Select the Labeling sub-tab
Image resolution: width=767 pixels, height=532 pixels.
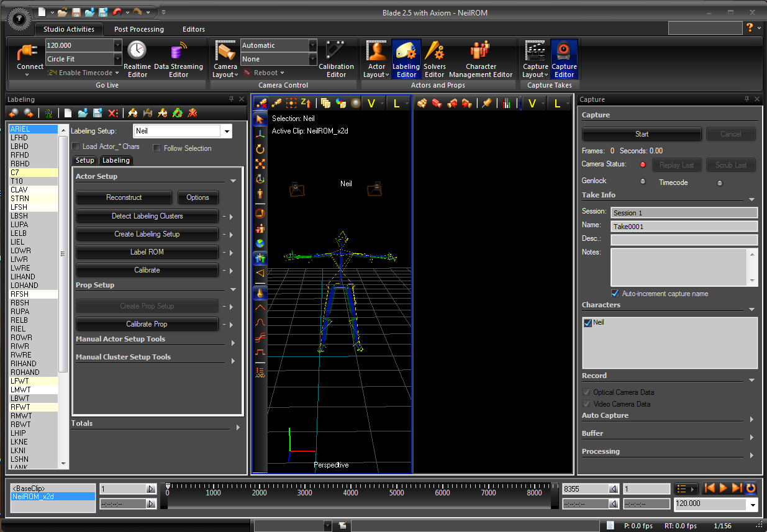116,160
